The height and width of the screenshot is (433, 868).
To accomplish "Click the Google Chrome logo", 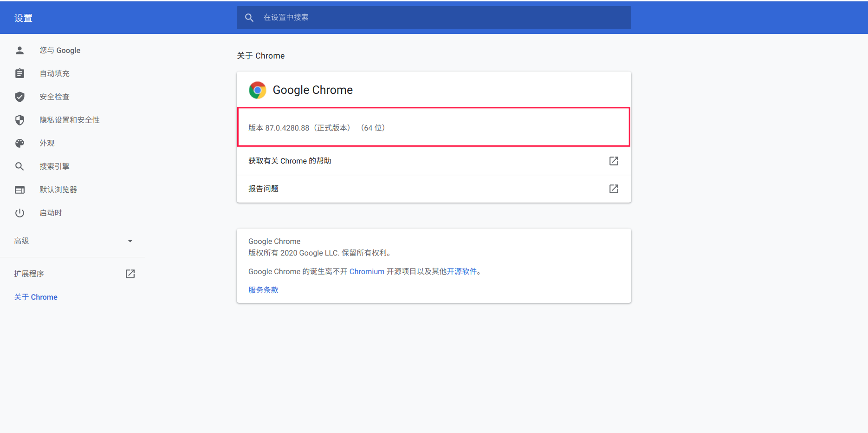I will point(258,90).
